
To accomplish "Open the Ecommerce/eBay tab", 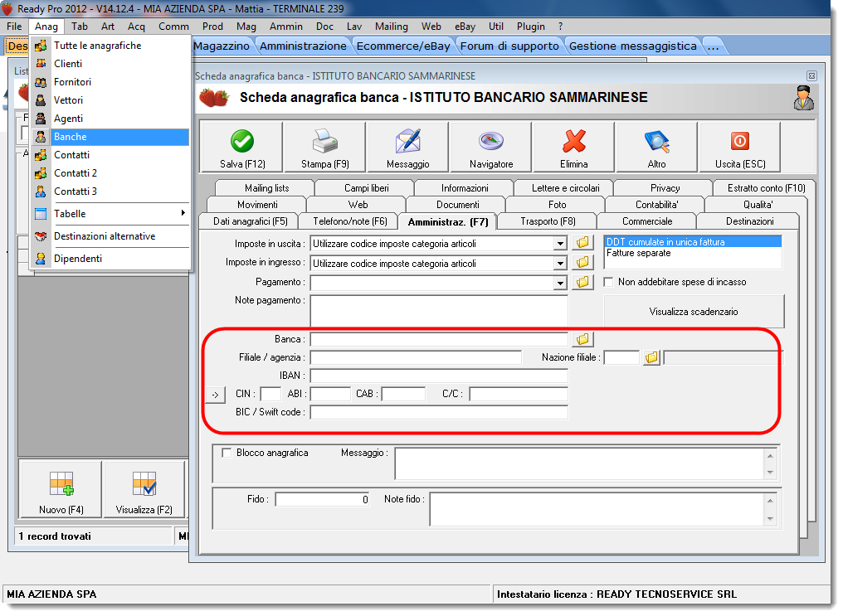I will [x=403, y=46].
